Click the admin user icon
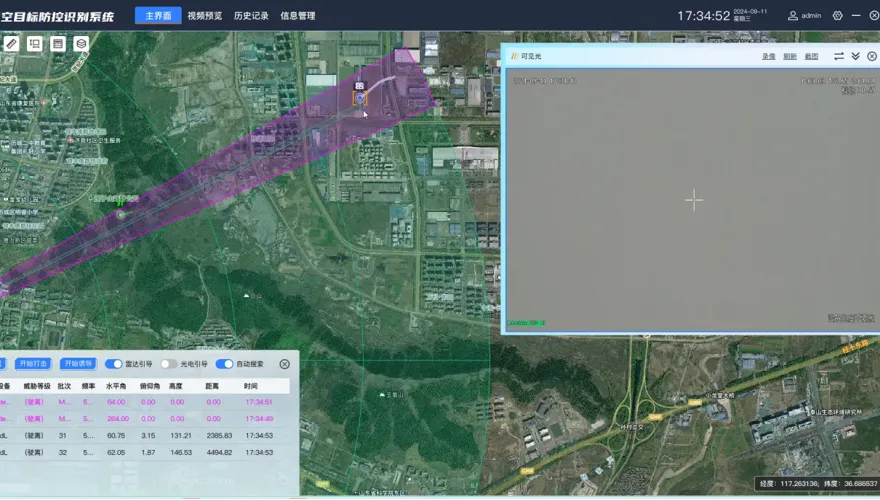Image resolution: width=880 pixels, height=500 pixels. click(792, 16)
